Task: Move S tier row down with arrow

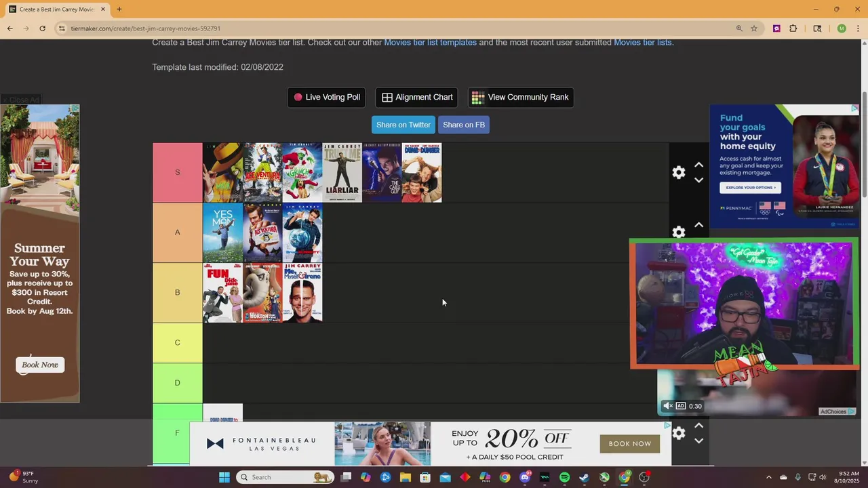Action: coord(699,180)
